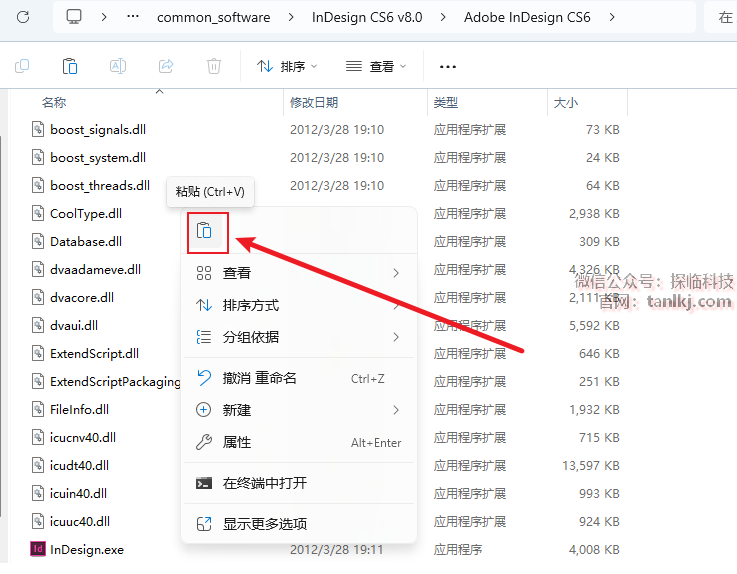This screenshot has height=574, width=737.
Task: Choose 显示更多选项 in context menu
Action: 298,524
